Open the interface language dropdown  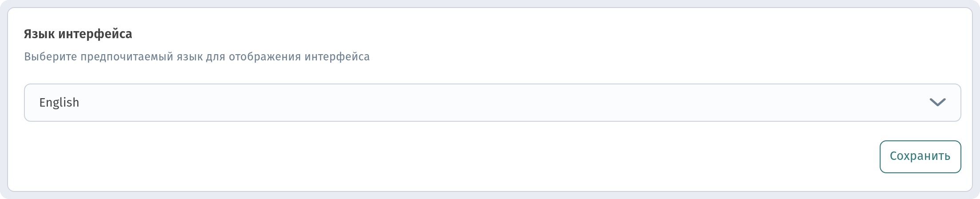492,103
